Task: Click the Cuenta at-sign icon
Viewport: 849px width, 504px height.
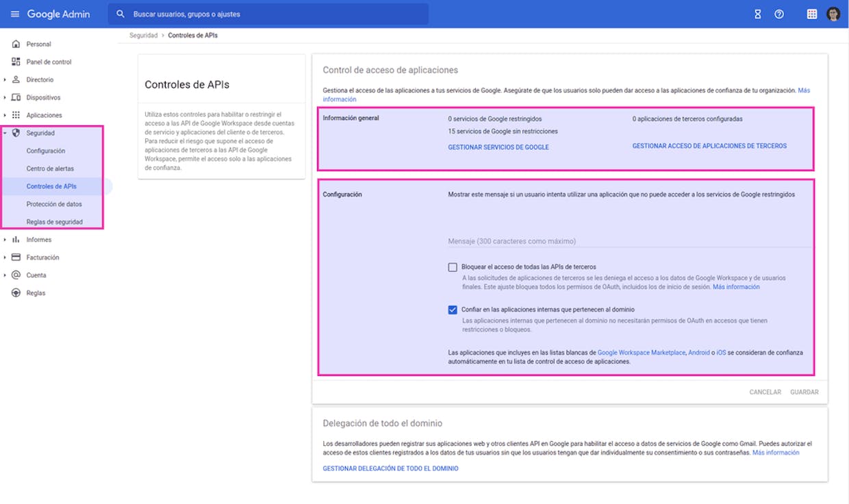Action: [x=16, y=275]
